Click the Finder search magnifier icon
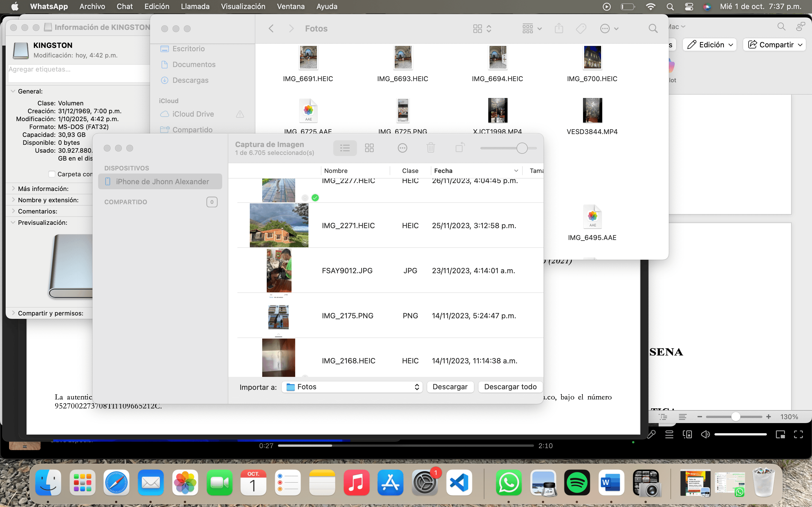The image size is (812, 507). point(653,29)
